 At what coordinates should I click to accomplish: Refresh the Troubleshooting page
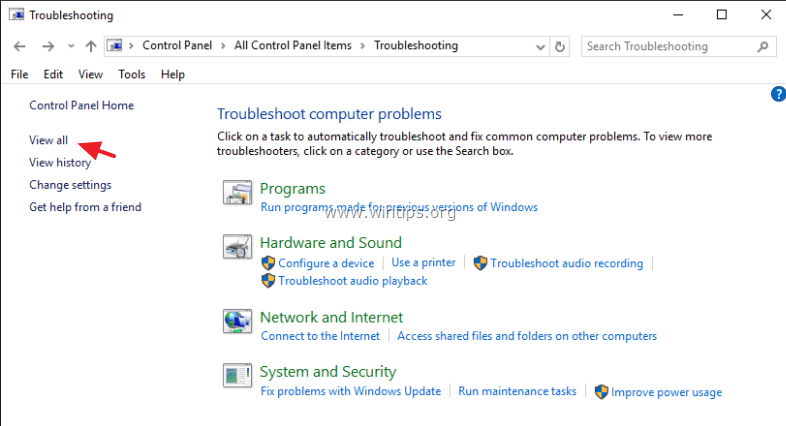tap(559, 47)
